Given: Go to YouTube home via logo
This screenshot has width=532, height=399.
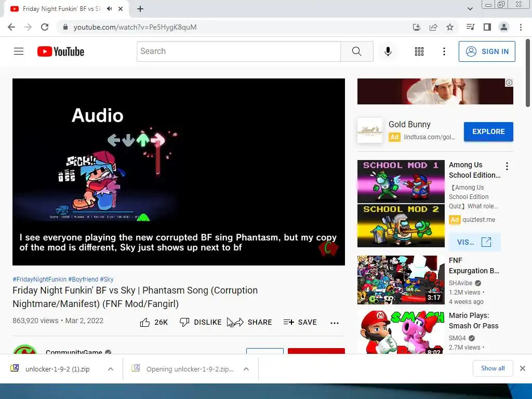Looking at the screenshot, I should click(61, 51).
